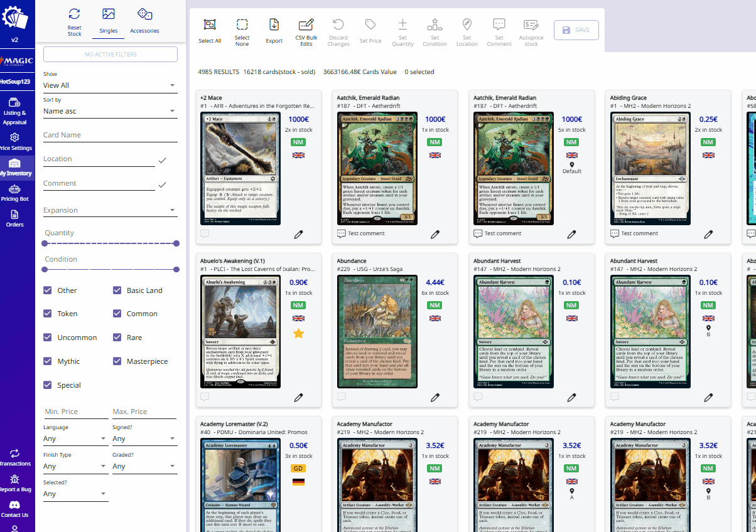Viewport: 756px width, 532px height.
Task: Toggle the Common checkbox
Action: (x=117, y=314)
